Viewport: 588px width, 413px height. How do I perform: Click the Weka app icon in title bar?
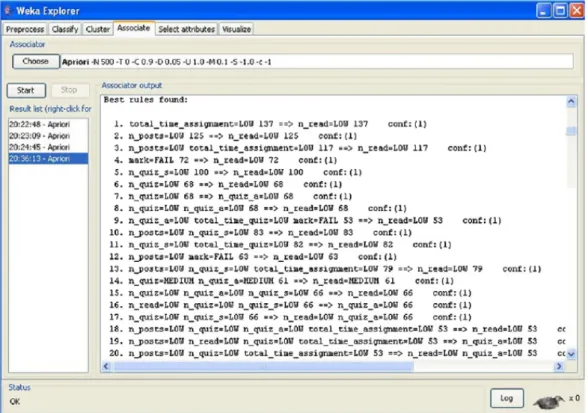click(8, 10)
